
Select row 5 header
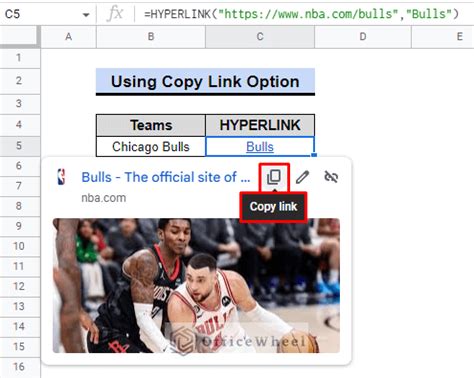[19, 146]
